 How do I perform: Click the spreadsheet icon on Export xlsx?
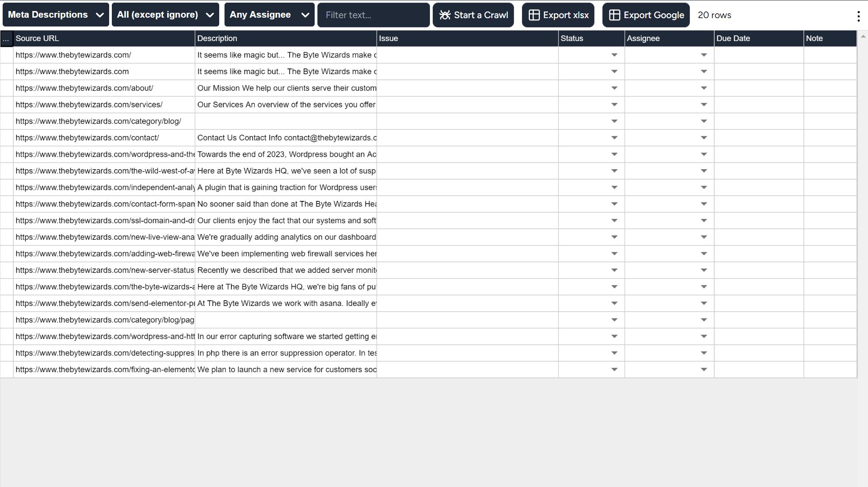534,15
